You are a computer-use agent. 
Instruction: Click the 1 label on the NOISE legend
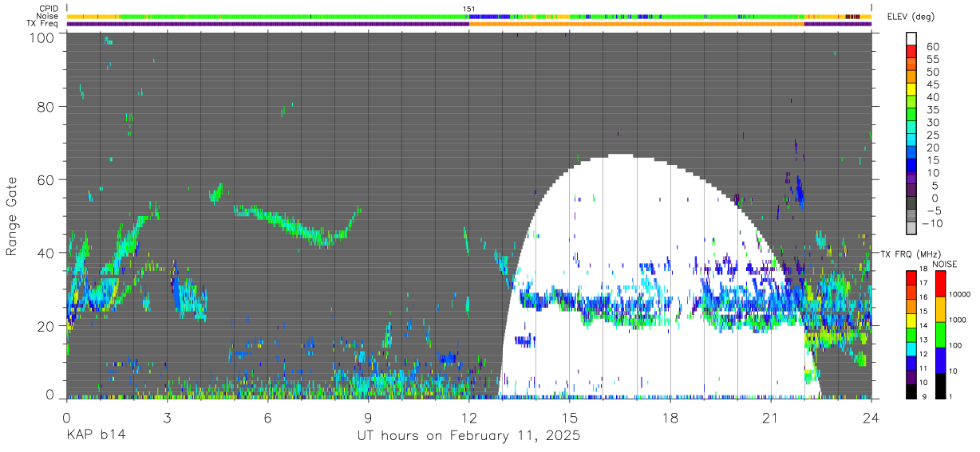(950, 397)
